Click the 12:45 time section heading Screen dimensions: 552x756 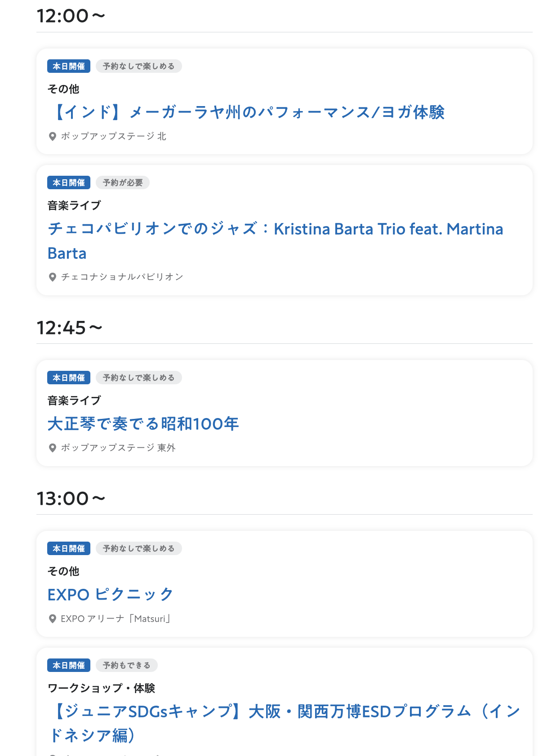pos(70,328)
